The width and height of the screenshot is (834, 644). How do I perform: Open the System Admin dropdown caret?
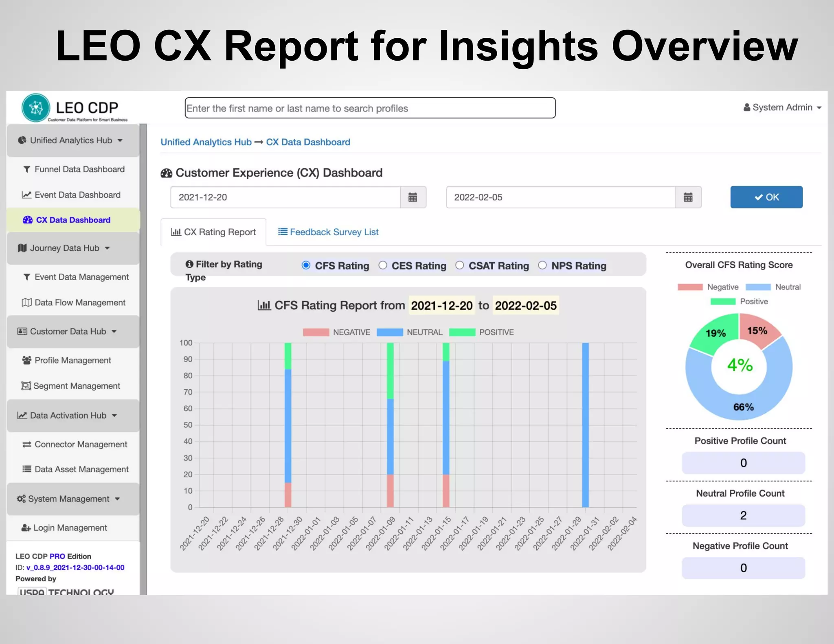point(819,108)
